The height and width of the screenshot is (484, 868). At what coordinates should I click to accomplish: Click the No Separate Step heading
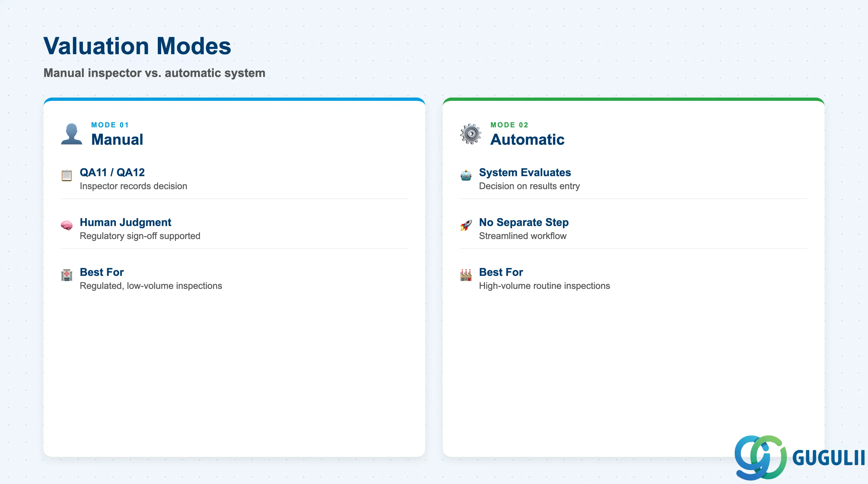point(524,222)
